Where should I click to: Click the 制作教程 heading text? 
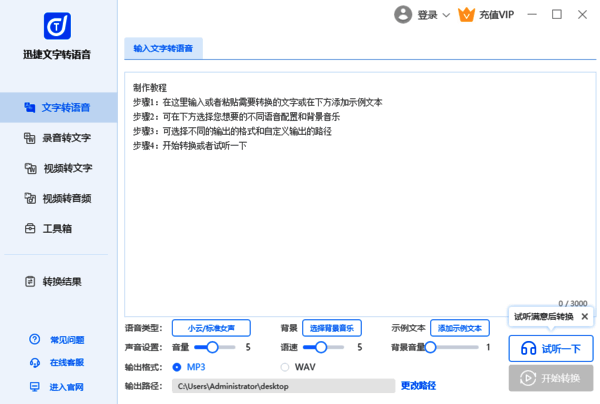[150, 88]
